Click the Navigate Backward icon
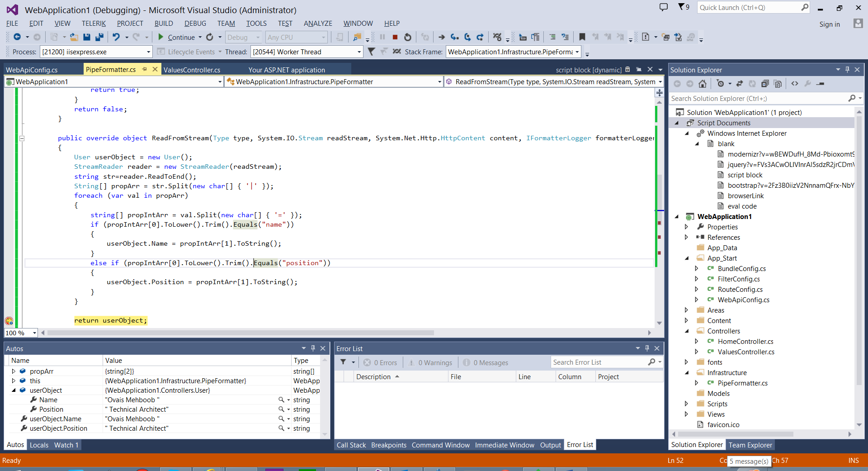 (17, 37)
